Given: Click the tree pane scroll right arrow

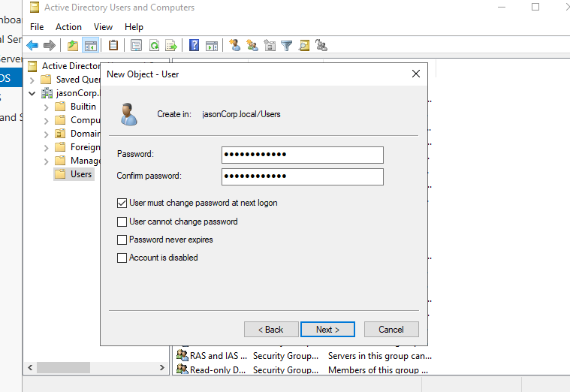Looking at the screenshot, I should click(162, 368).
